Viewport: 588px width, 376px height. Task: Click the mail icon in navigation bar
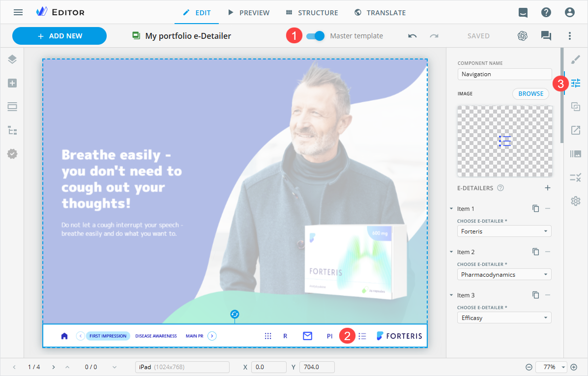click(307, 336)
